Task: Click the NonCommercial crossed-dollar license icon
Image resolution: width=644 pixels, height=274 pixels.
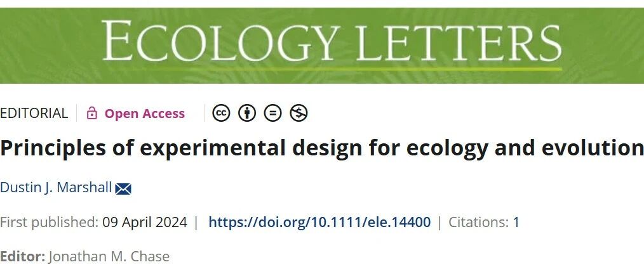Action: tap(299, 113)
